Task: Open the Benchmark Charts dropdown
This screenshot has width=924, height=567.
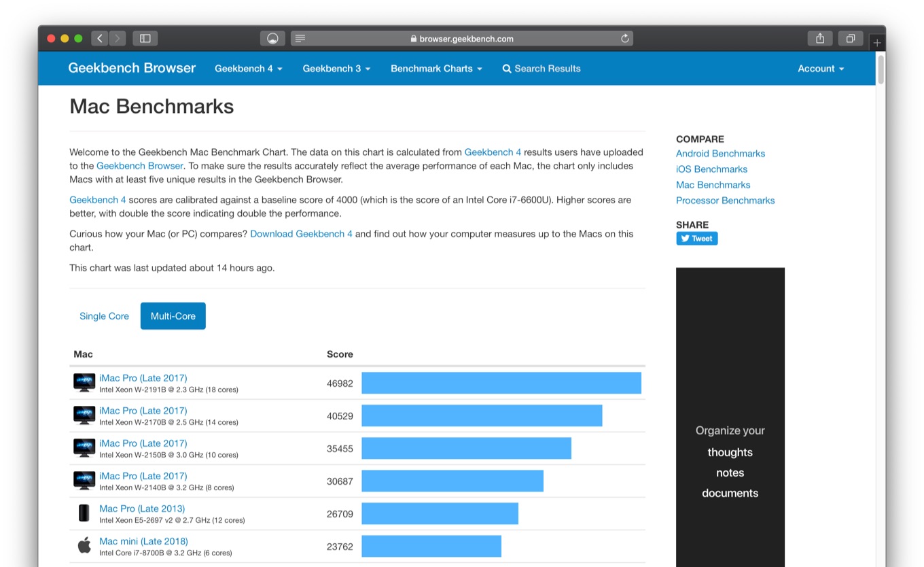Action: coord(436,69)
